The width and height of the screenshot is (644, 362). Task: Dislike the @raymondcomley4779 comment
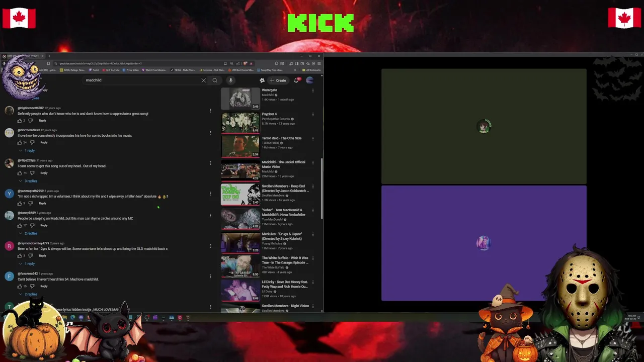(30, 256)
